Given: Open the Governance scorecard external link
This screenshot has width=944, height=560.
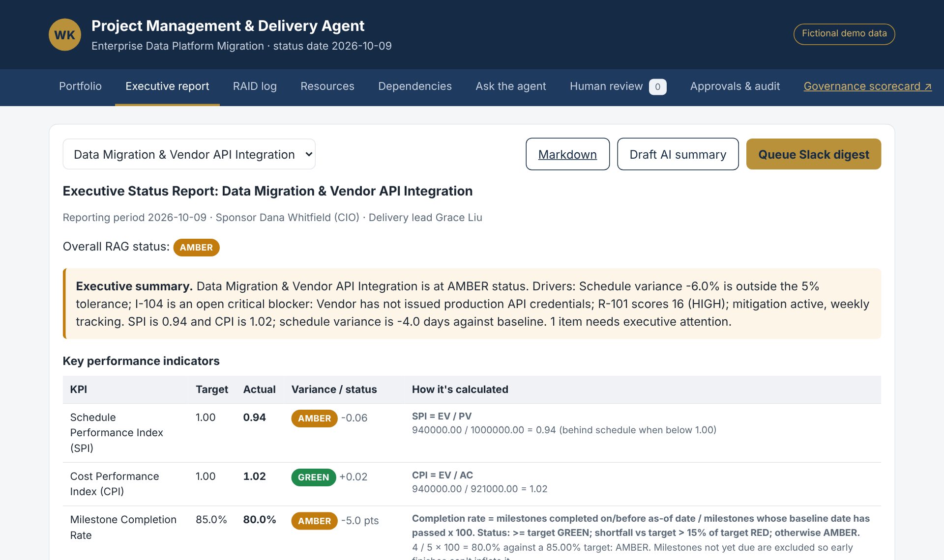Looking at the screenshot, I should 867,86.
